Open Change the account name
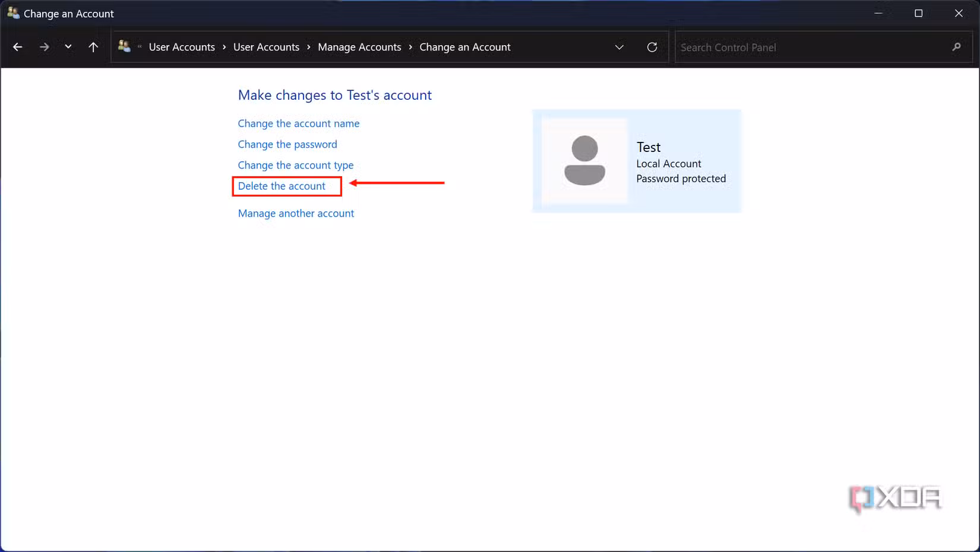 coord(298,123)
